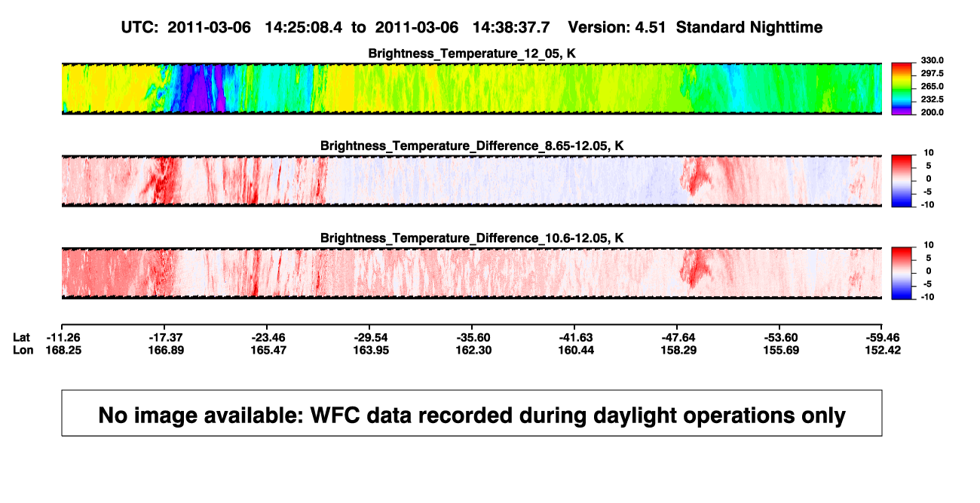Screen dimensions: 980x503
Task: Click the 'Brightness_Temperature_Difference_8.65-12.05, K' title
Action: 472,146
